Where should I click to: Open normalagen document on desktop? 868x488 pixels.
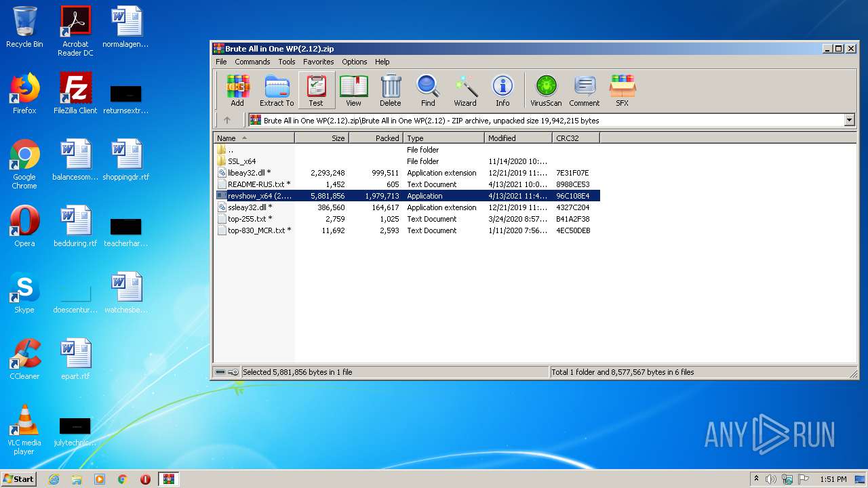(x=126, y=27)
